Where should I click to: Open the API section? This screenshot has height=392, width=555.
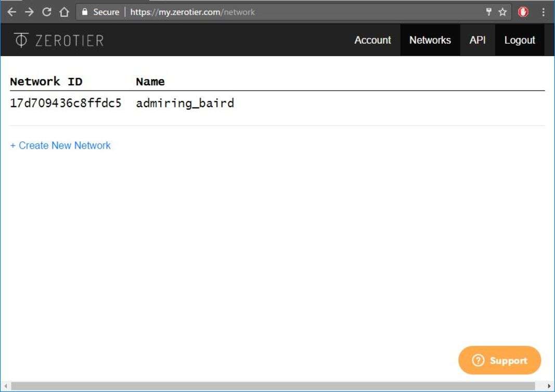[477, 40]
